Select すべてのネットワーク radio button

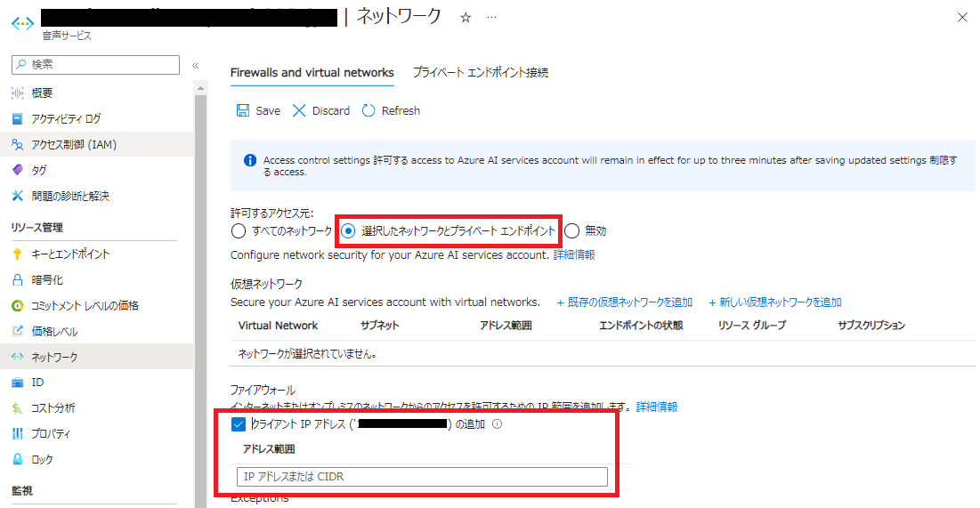pyautogui.click(x=239, y=231)
